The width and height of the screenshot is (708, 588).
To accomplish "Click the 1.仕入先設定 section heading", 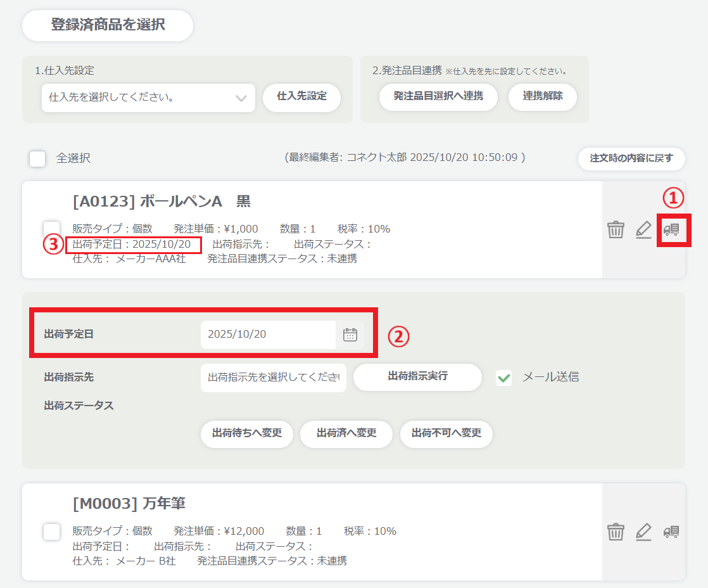I will [65, 70].
